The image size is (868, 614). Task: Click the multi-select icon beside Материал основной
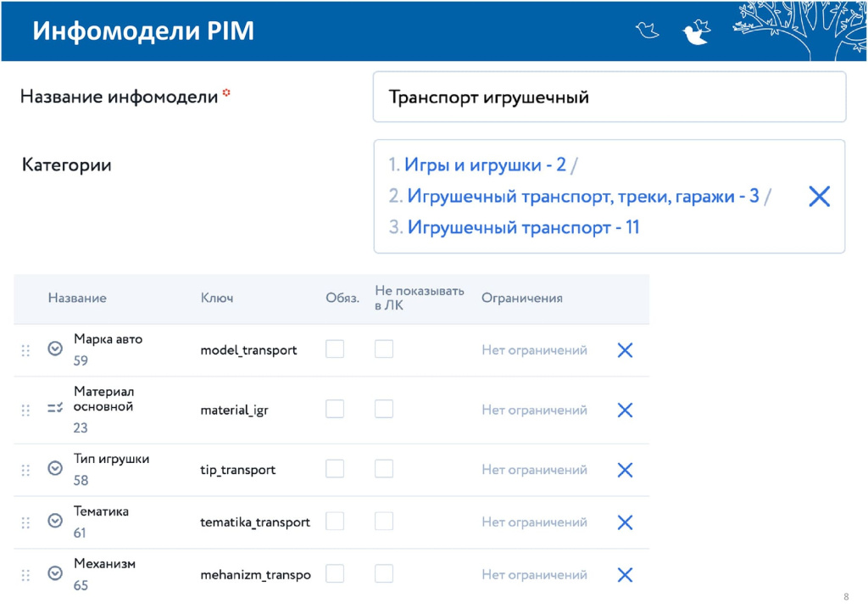tap(55, 409)
